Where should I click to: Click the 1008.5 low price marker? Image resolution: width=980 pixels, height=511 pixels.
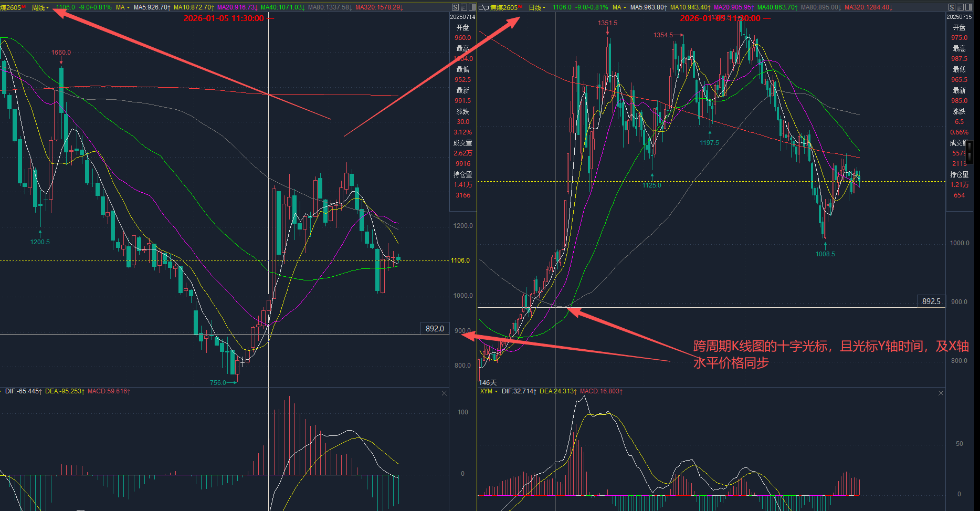pyautogui.click(x=825, y=254)
